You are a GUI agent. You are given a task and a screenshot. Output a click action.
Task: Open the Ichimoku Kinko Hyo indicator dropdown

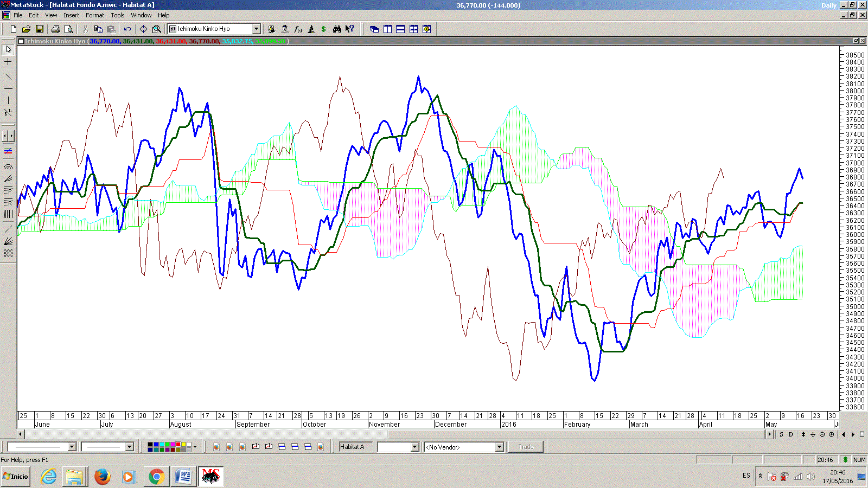[257, 29]
